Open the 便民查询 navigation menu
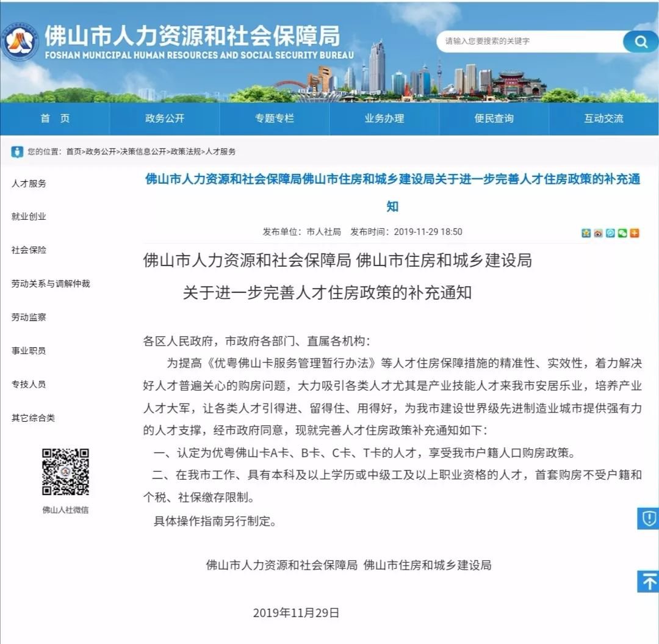Screen dimensions: 659x644 point(494,118)
